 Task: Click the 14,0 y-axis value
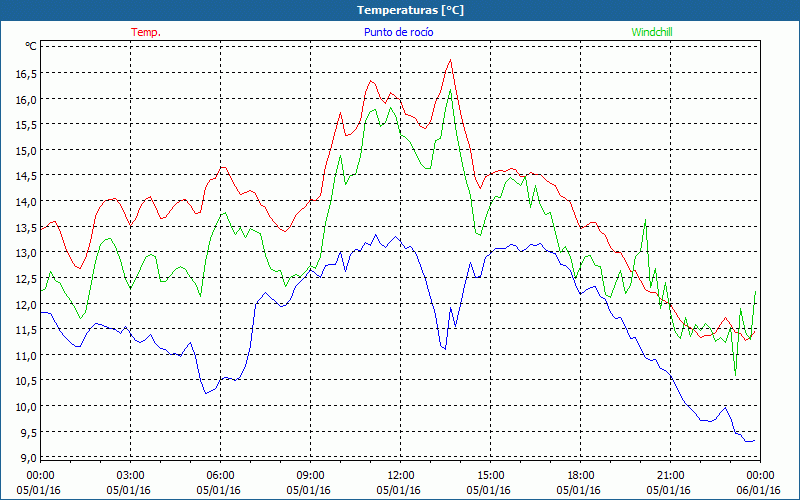(x=27, y=202)
